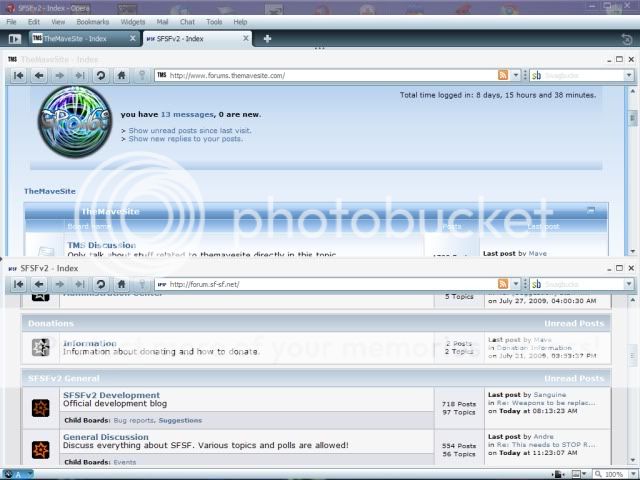Open the Bookmarks menu
Screen dimensions: 640x480
click(93, 22)
